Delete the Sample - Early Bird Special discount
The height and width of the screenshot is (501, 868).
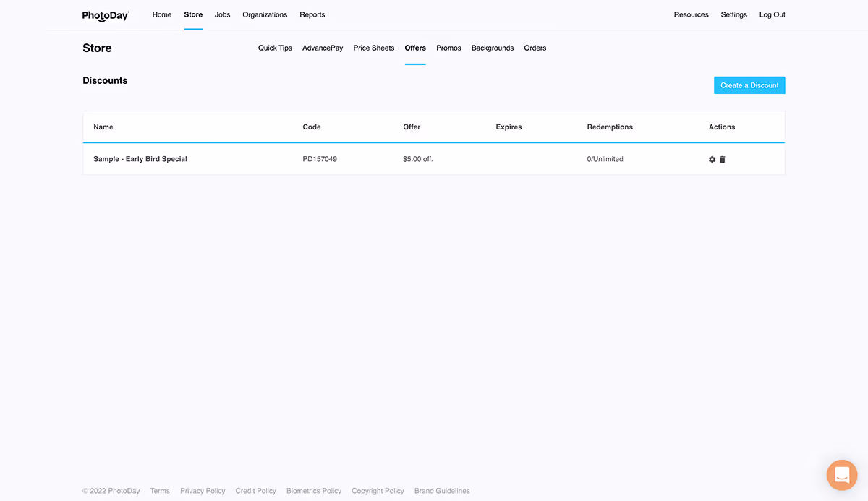pyautogui.click(x=722, y=159)
